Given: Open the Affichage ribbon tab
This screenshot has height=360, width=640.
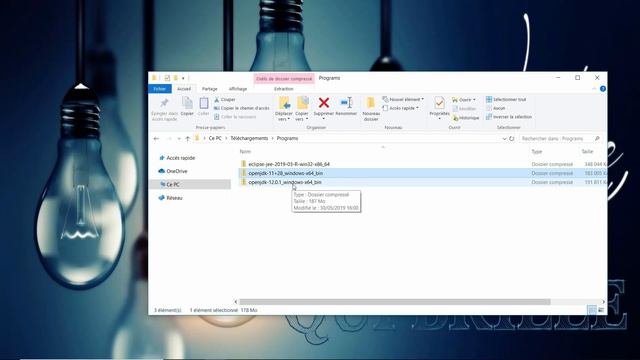Looking at the screenshot, I should coord(238,89).
